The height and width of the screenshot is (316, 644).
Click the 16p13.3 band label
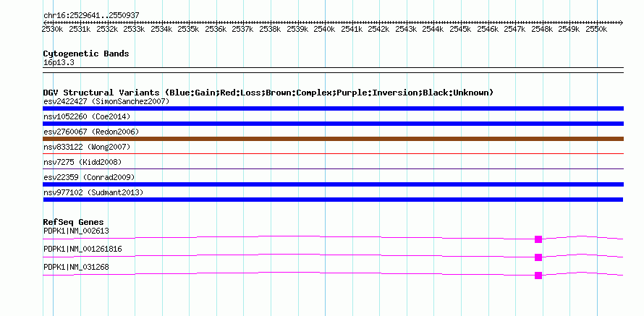59,63
